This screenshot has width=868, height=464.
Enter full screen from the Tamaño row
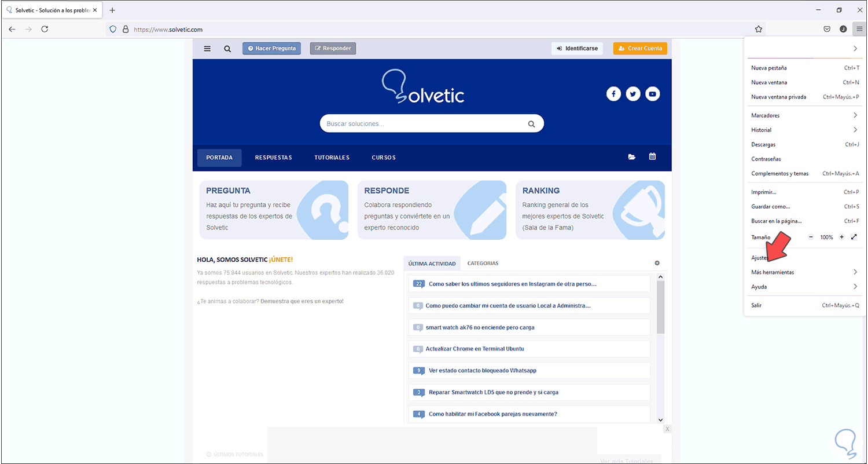[x=854, y=237]
